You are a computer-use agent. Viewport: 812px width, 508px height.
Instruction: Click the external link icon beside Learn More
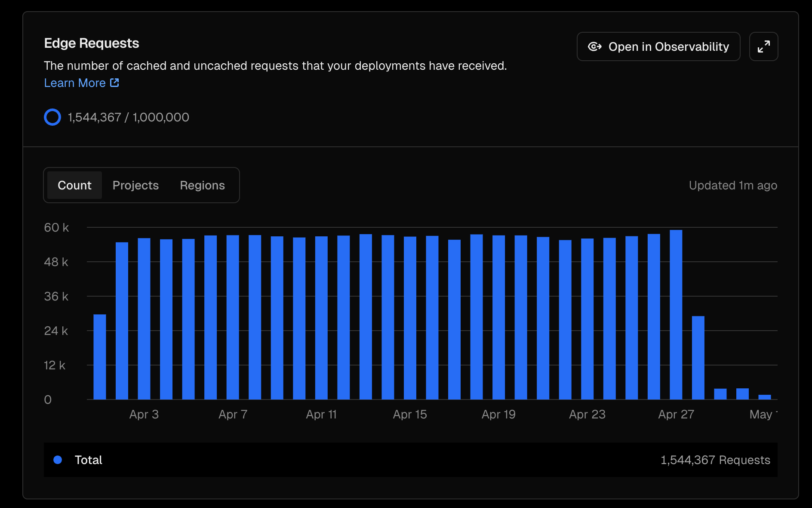(114, 83)
